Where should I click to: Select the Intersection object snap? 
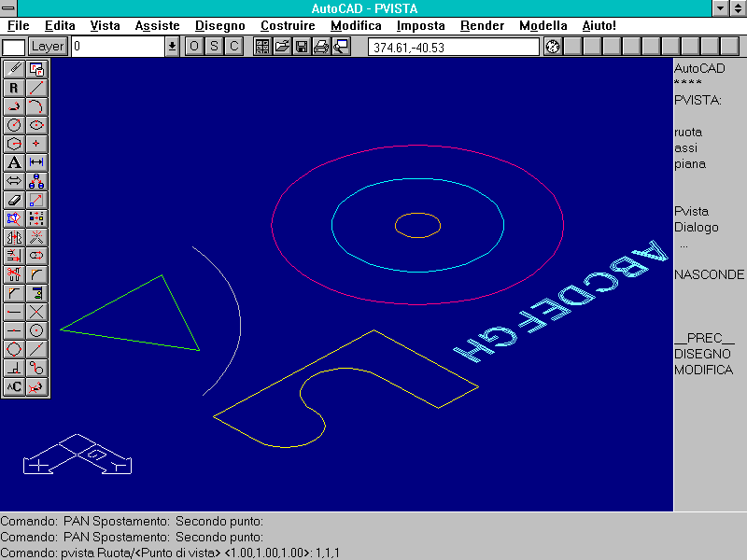[x=36, y=312]
